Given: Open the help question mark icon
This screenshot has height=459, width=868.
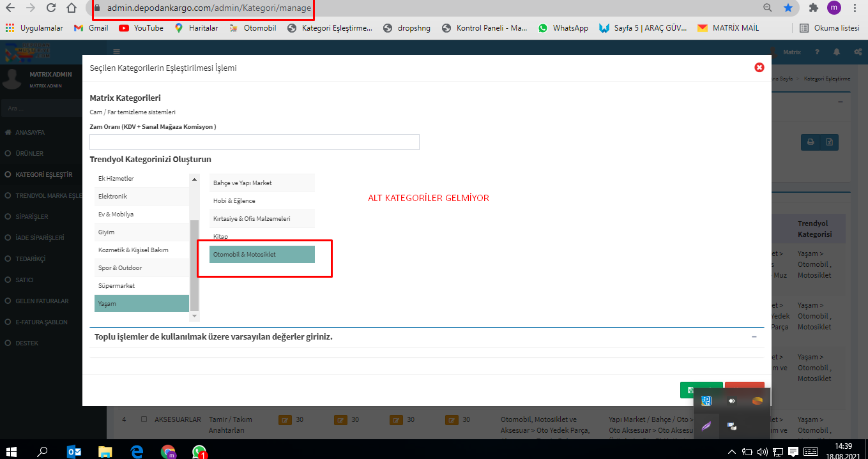Looking at the screenshot, I should click(x=818, y=52).
